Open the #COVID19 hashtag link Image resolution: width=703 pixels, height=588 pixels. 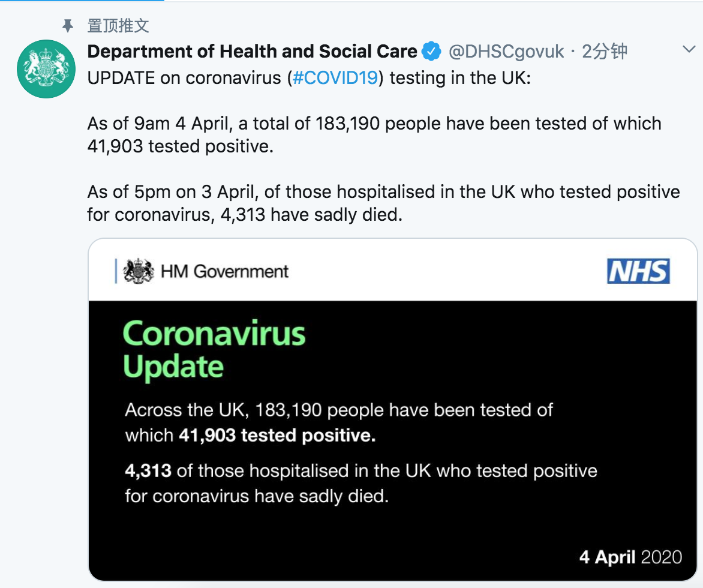pyautogui.click(x=335, y=77)
